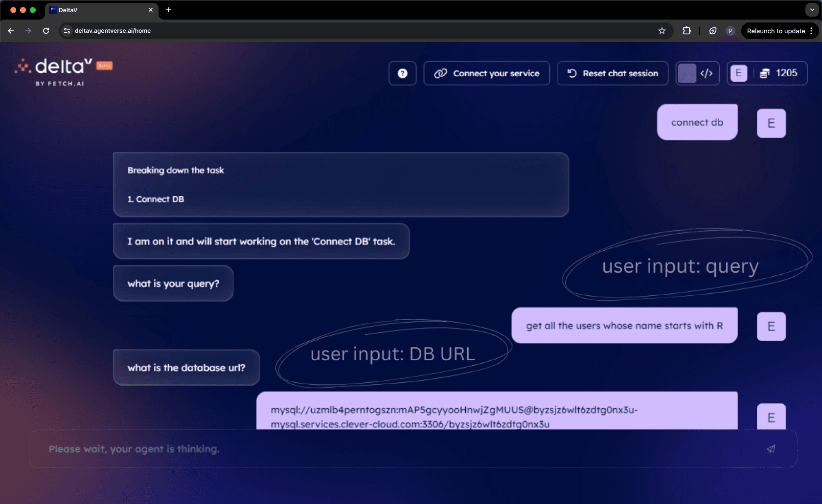Select the DeltaV browser tab
The height and width of the screenshot is (504, 822).
point(102,10)
